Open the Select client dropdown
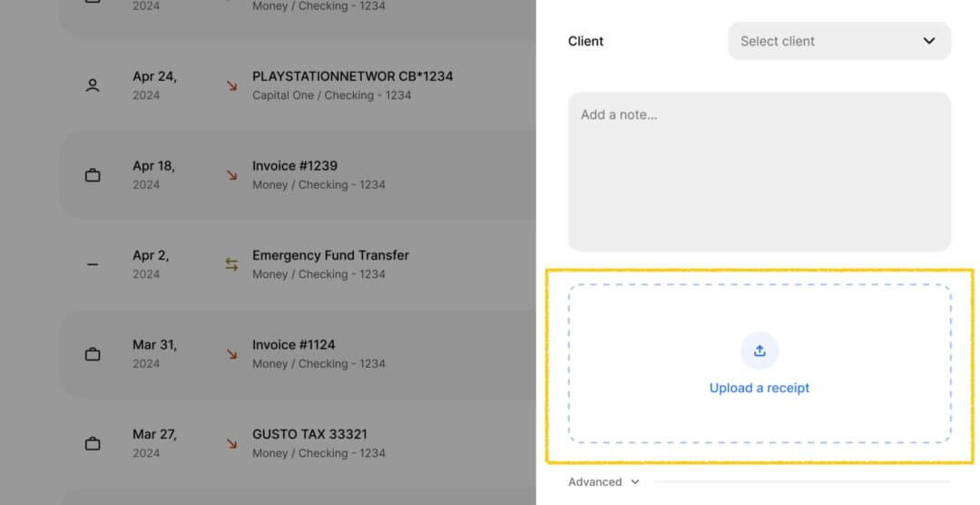Viewport: 980px width, 505px height. point(839,41)
